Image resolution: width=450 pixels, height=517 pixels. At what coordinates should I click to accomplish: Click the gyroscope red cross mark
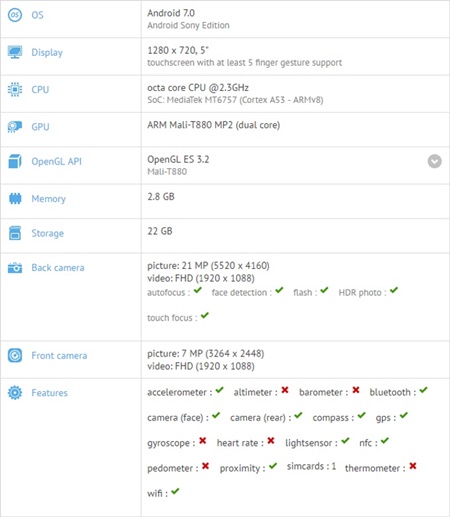tap(203, 441)
